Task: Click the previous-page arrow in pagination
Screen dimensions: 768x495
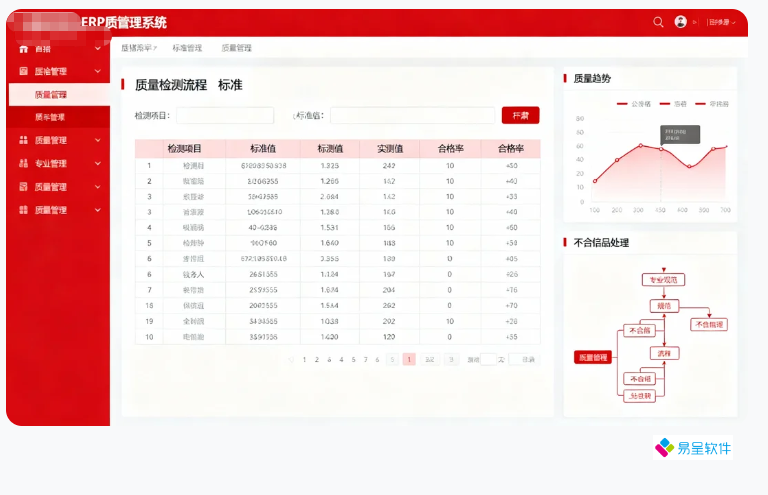Action: (x=291, y=360)
